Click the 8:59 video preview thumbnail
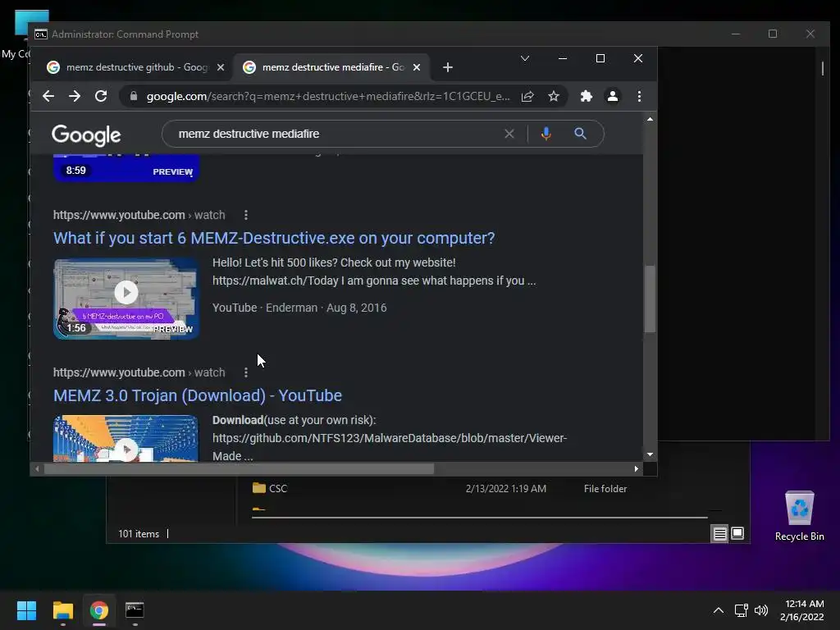 (126, 168)
